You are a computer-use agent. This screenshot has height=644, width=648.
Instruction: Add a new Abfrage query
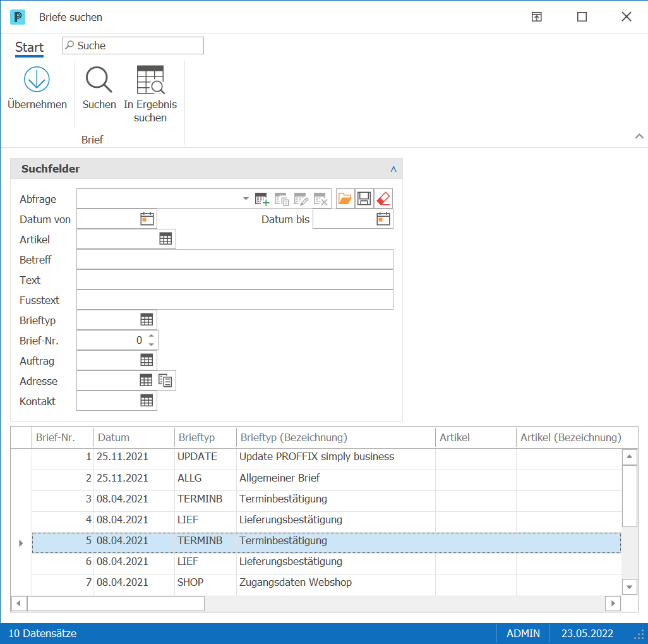tap(262, 199)
